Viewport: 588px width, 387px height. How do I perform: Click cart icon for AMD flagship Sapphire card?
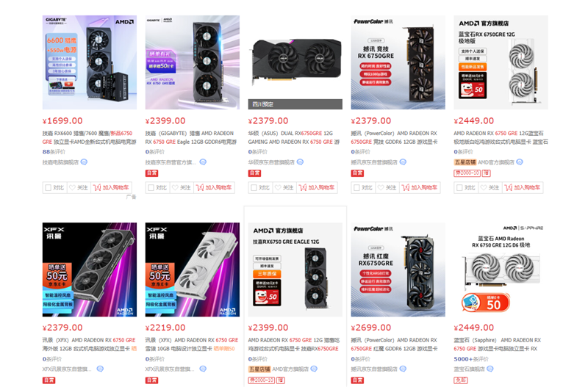(509, 187)
